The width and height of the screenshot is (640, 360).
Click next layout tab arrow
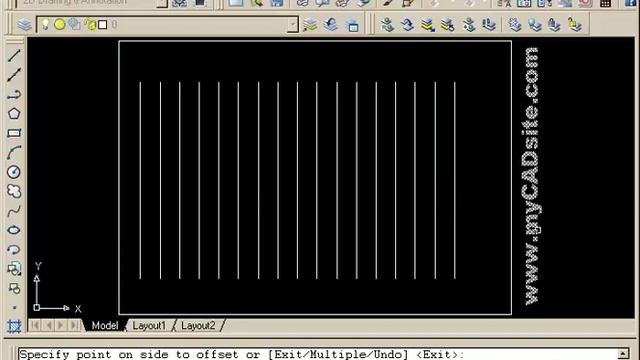pos(61,325)
